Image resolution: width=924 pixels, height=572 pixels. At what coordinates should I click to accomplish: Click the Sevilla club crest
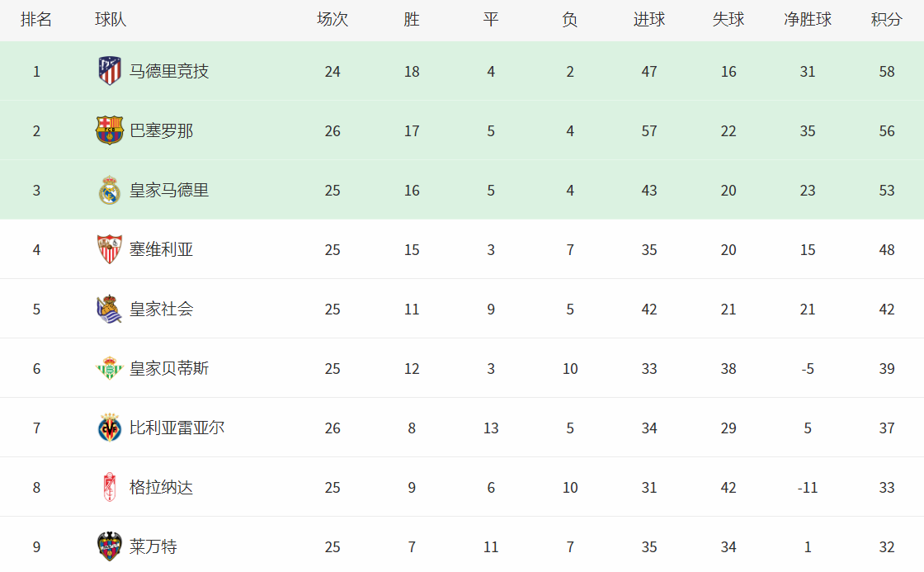pyautogui.click(x=110, y=250)
